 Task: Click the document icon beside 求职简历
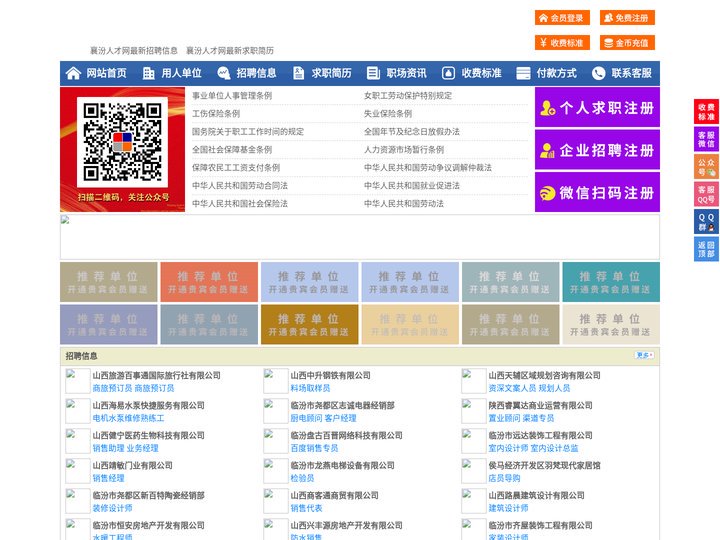pos(298,73)
